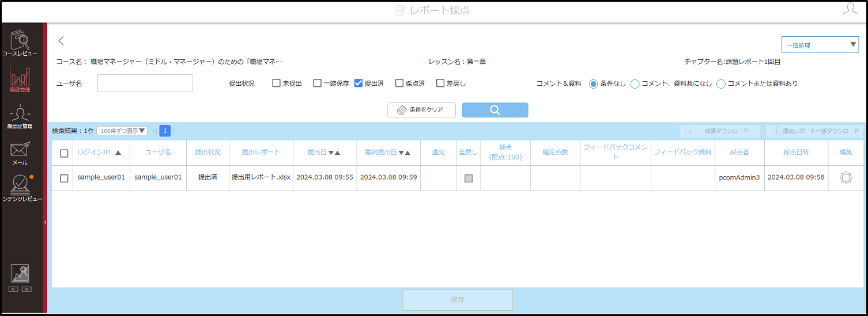The image size is (868, 316).
Task: Click 条件をクリア button
Action: point(421,110)
